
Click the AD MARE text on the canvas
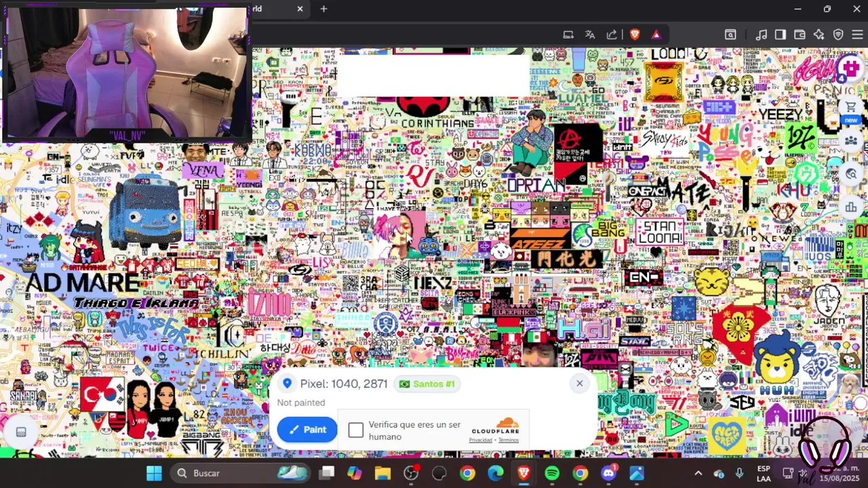click(x=83, y=283)
